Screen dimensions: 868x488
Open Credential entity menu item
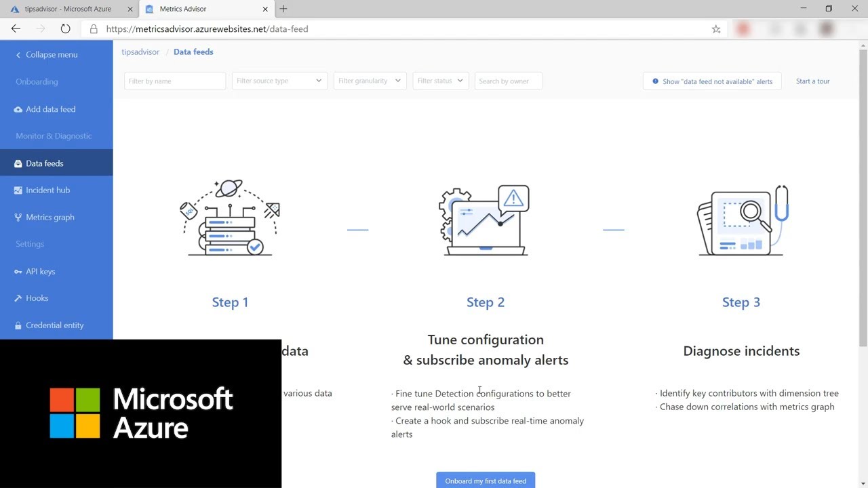point(56,325)
